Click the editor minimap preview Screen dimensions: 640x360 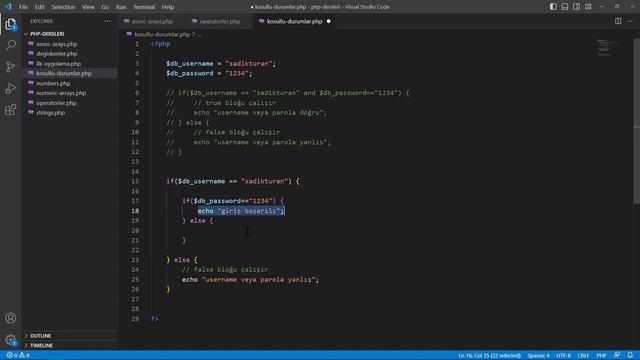(608, 47)
